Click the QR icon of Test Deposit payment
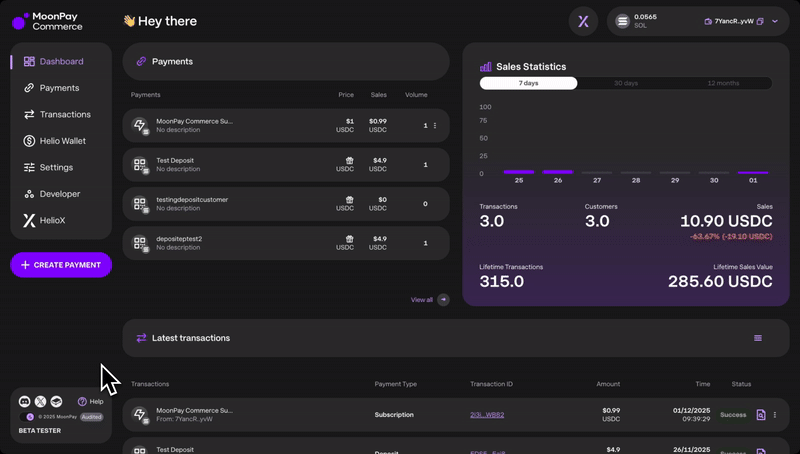This screenshot has height=454, width=800. (x=139, y=164)
